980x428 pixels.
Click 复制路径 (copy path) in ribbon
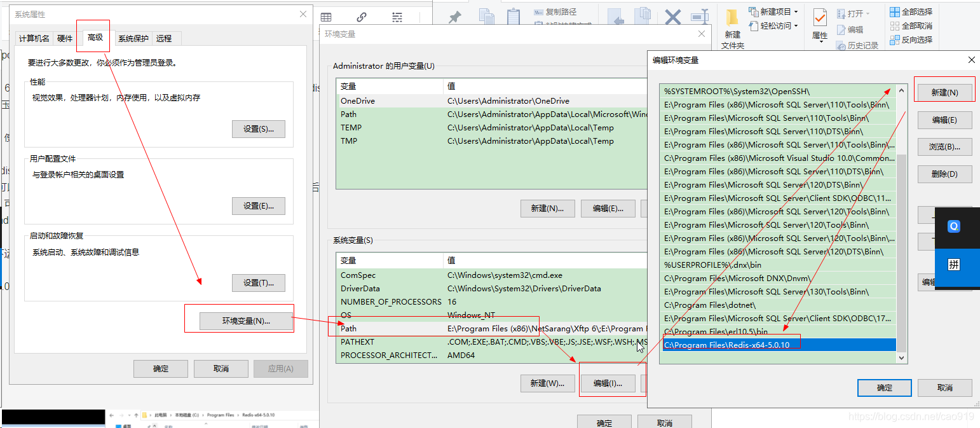click(x=555, y=11)
